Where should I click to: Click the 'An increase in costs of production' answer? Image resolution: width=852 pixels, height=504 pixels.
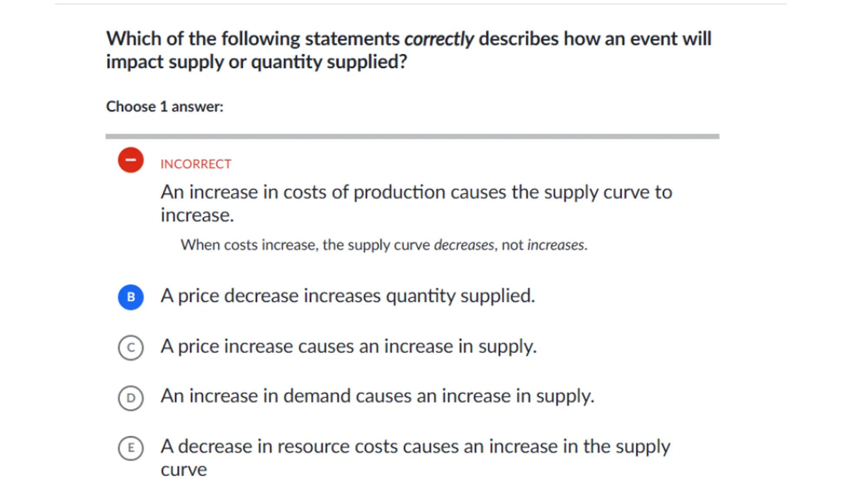pyautogui.click(x=416, y=192)
